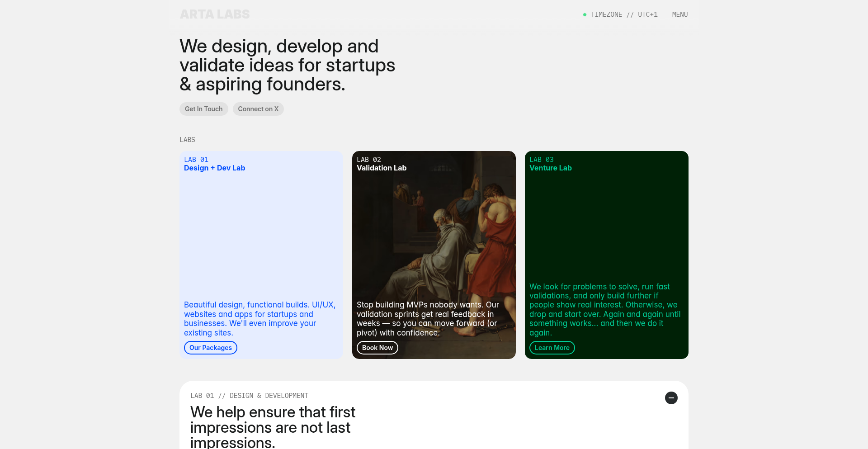The image size is (868, 449).
Task: Collapse the Lab 01 section with minus icon
Action: tap(671, 398)
